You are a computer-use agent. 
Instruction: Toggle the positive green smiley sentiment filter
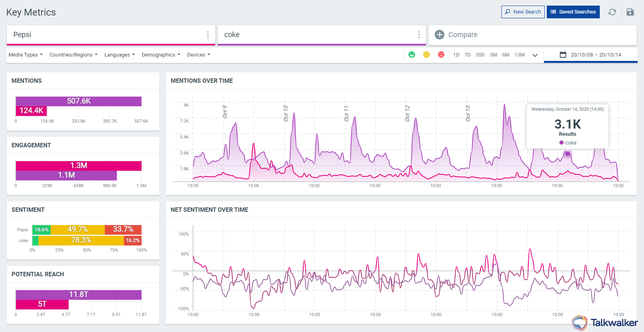click(412, 55)
